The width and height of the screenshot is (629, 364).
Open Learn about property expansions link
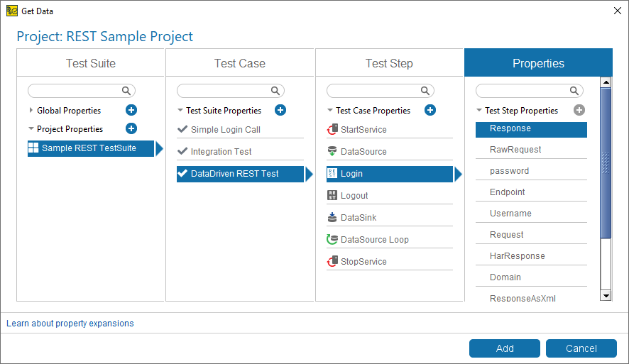(x=70, y=323)
